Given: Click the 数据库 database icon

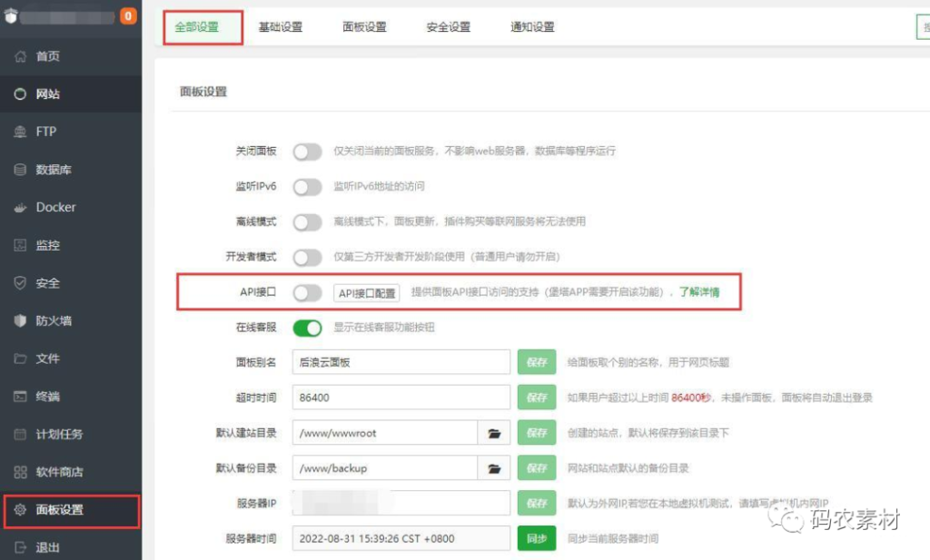Looking at the screenshot, I should [20, 170].
